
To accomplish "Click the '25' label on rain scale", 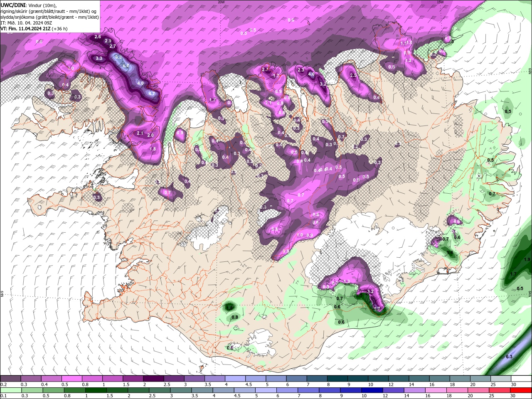I will [493, 396].
